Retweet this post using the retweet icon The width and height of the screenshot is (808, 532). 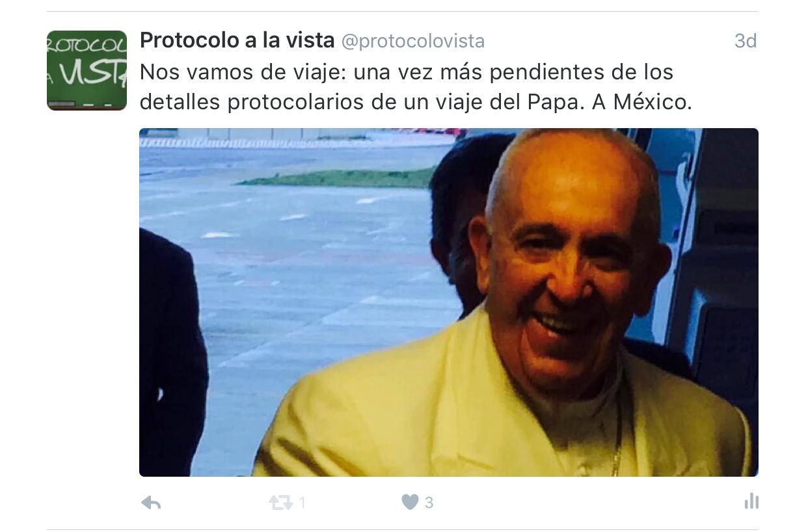[281, 502]
